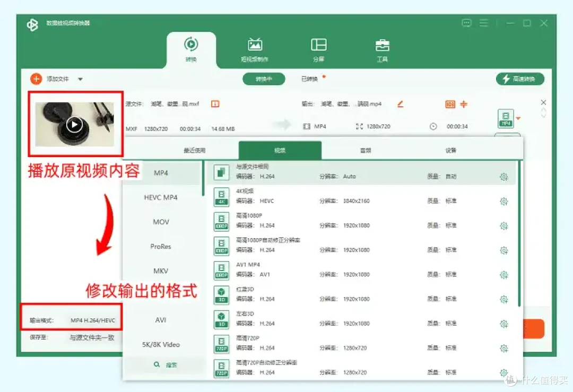Select HEVC MP4 in the format list
Screen dimensions: 573x392
click(161, 197)
